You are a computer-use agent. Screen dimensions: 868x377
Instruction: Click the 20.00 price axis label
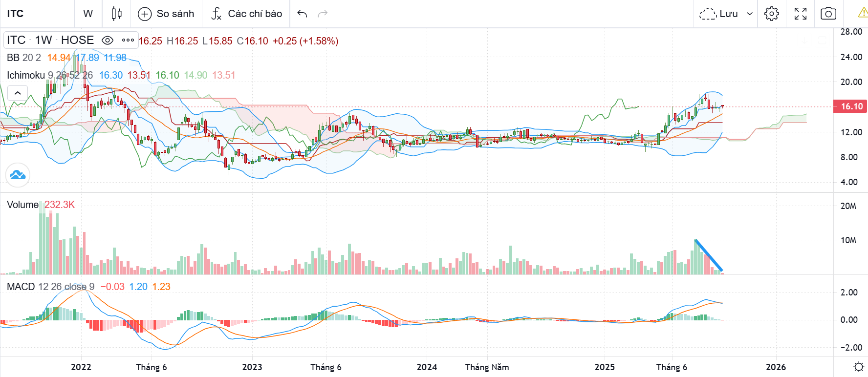point(851,82)
